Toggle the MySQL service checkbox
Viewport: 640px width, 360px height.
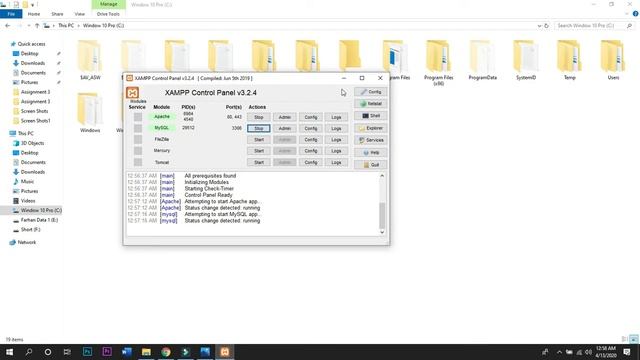click(138, 128)
